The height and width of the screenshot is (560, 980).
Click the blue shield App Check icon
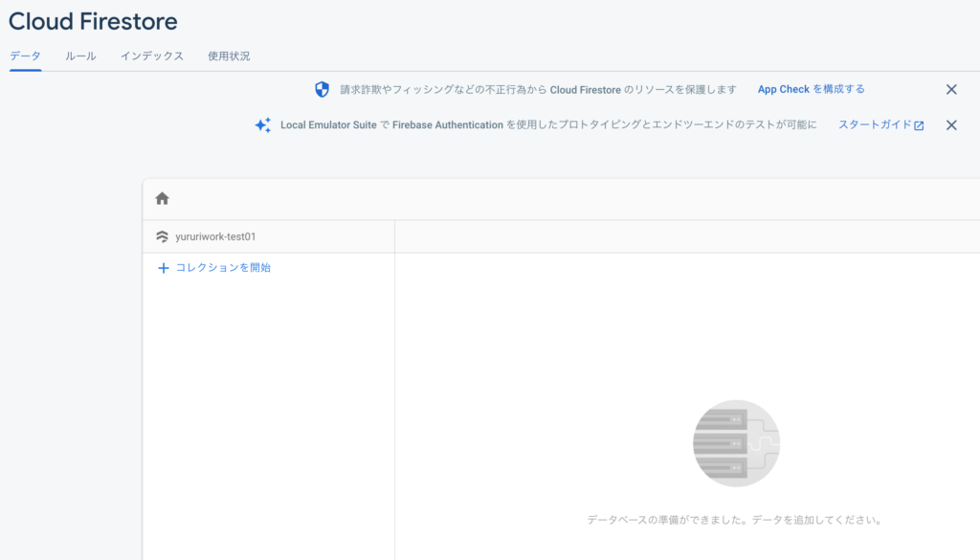(322, 89)
